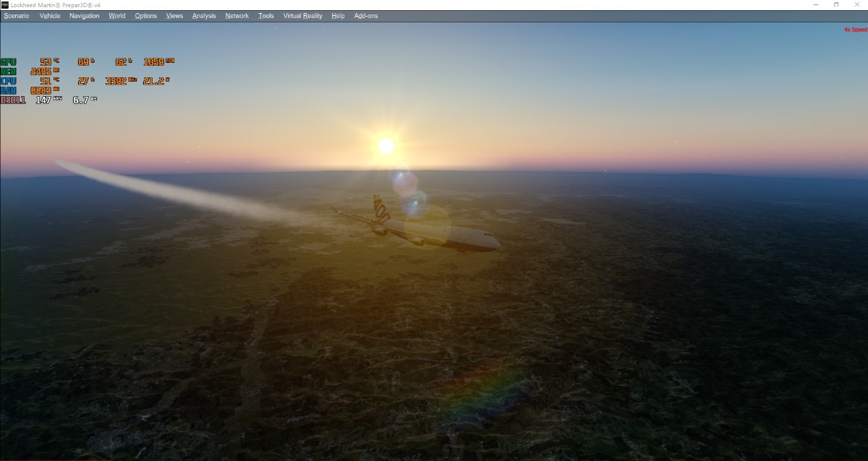Open the Options menu
This screenshot has width=868, height=461.
coord(145,15)
